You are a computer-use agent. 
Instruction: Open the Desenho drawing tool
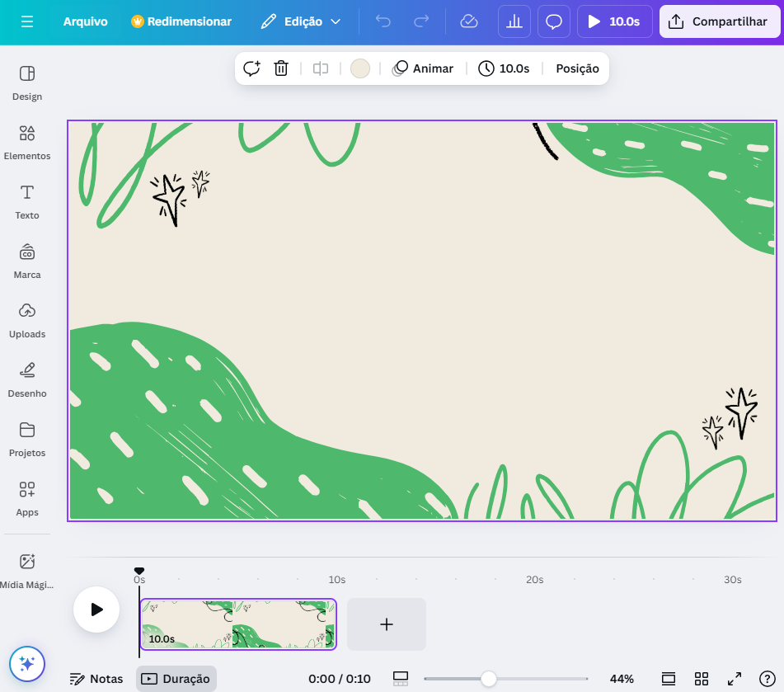pyautogui.click(x=27, y=380)
